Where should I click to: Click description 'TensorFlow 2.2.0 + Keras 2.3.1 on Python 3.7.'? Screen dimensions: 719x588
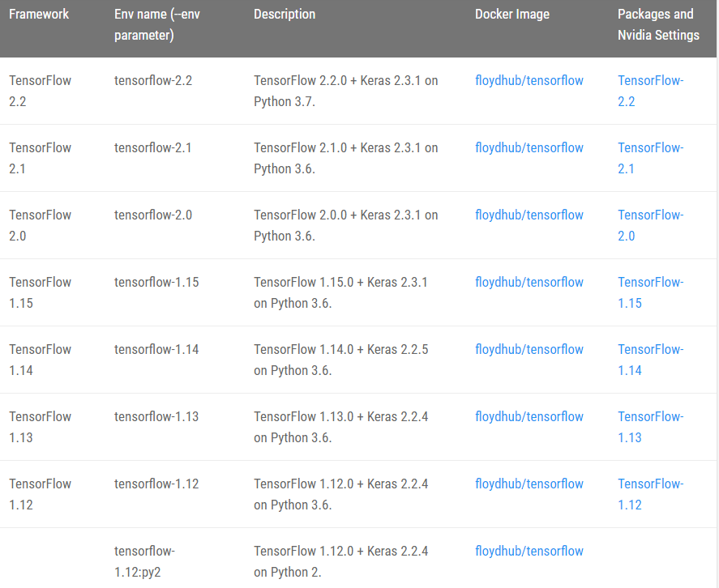pyautogui.click(x=346, y=91)
